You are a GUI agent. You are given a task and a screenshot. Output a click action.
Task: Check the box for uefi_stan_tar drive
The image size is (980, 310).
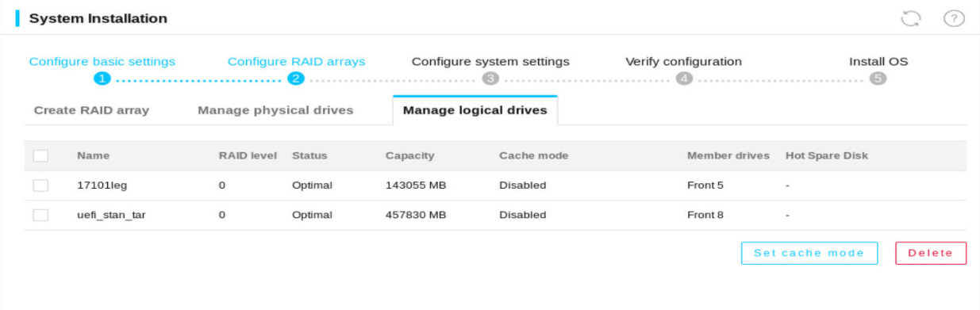tap(40, 215)
